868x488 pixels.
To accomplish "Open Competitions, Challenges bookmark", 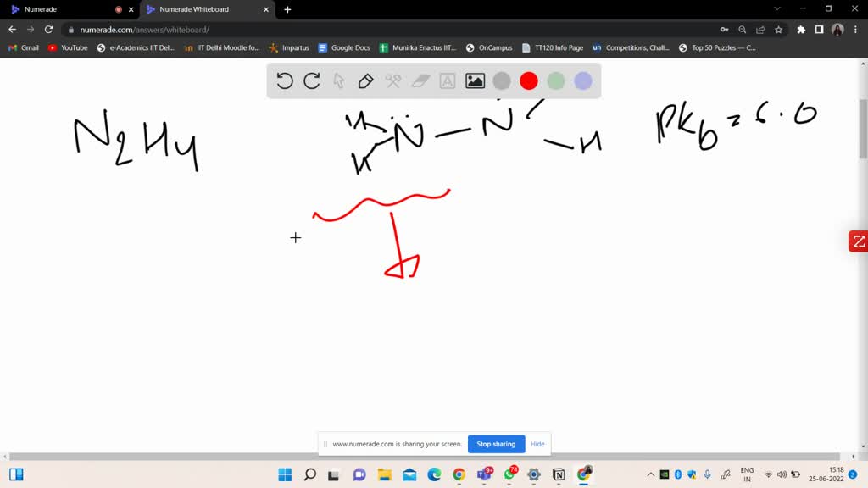I will (631, 47).
